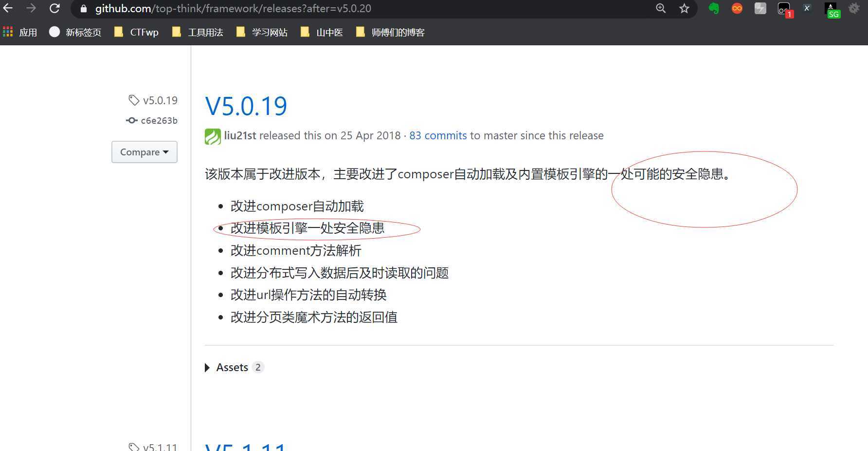Open the CTFwp bookmark folder

pos(136,32)
